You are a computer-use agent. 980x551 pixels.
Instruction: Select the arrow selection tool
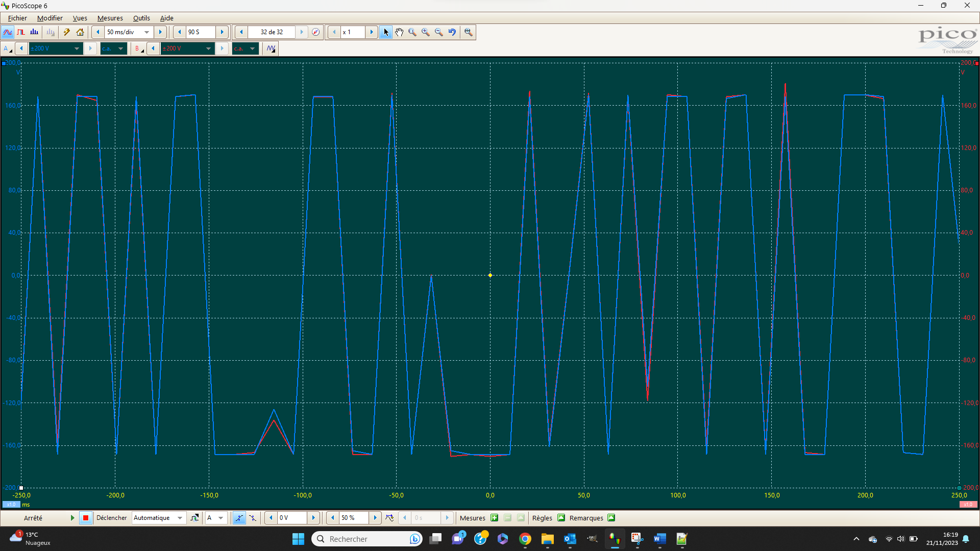(386, 32)
